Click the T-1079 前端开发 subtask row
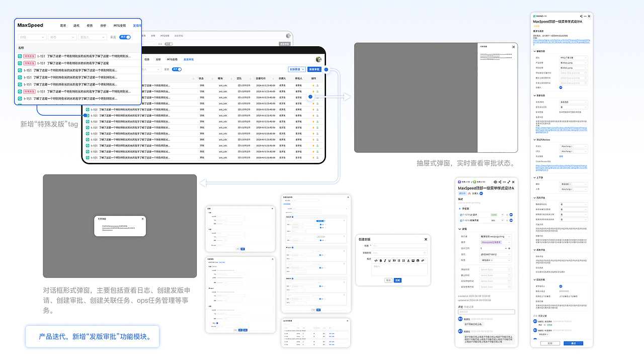 [x=486, y=220]
